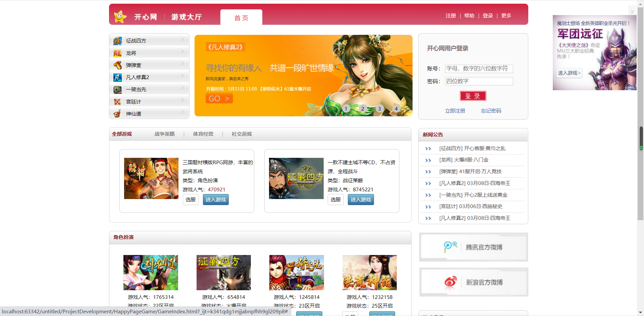Screen dimensions: 644x316
Task: Open Sina Weibo via its eye icon
Action: click(451, 282)
